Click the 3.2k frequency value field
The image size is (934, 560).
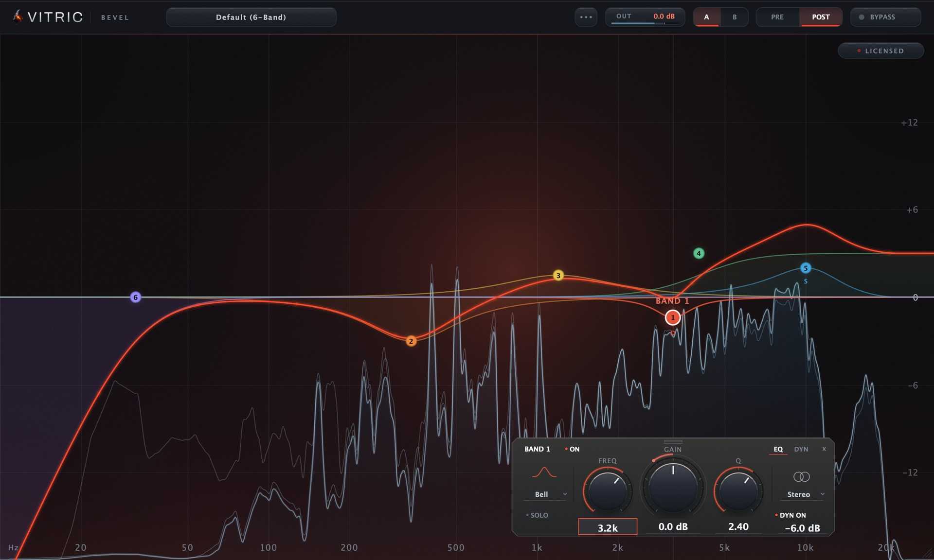click(x=608, y=527)
